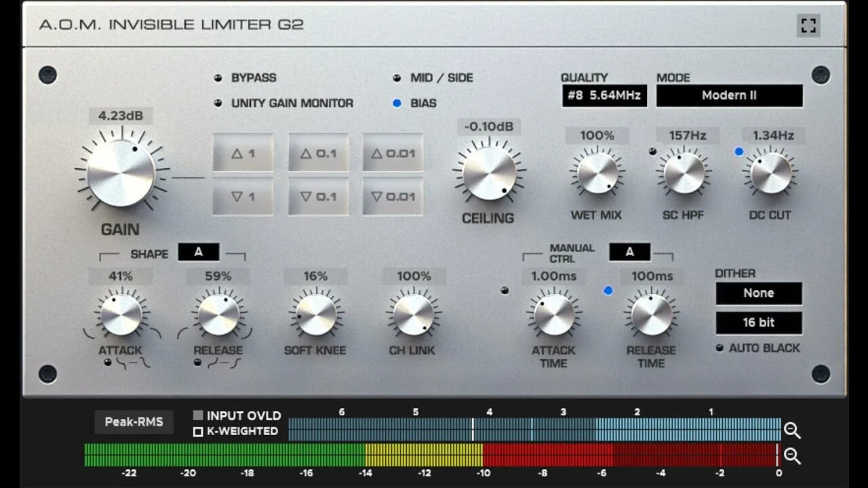Click the RELEASE TIME knob
Image resolution: width=868 pixels, height=488 pixels.
(x=652, y=315)
